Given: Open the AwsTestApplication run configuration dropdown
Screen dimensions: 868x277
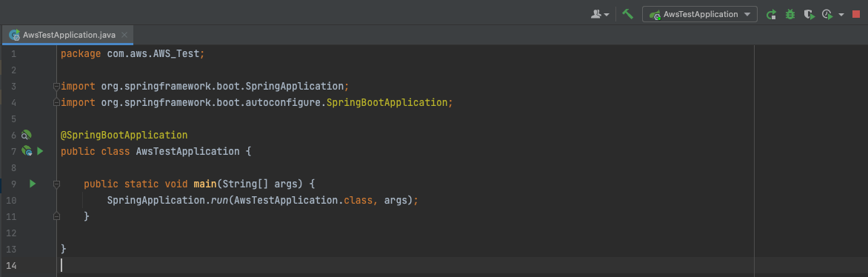Looking at the screenshot, I should (699, 14).
